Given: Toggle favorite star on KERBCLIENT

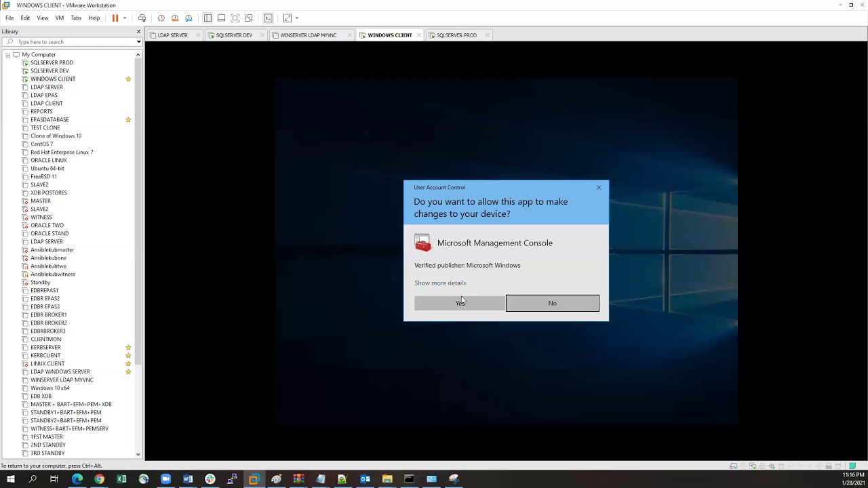Looking at the screenshot, I should (x=128, y=356).
